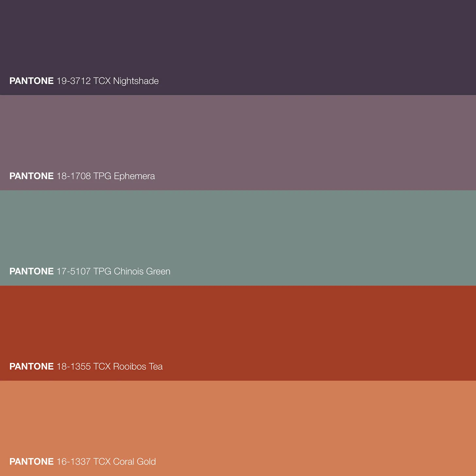Viewport: 476px width, 476px height.
Task: Click the label '19-3712 TCX Nightshade'
Action: [x=108, y=81]
